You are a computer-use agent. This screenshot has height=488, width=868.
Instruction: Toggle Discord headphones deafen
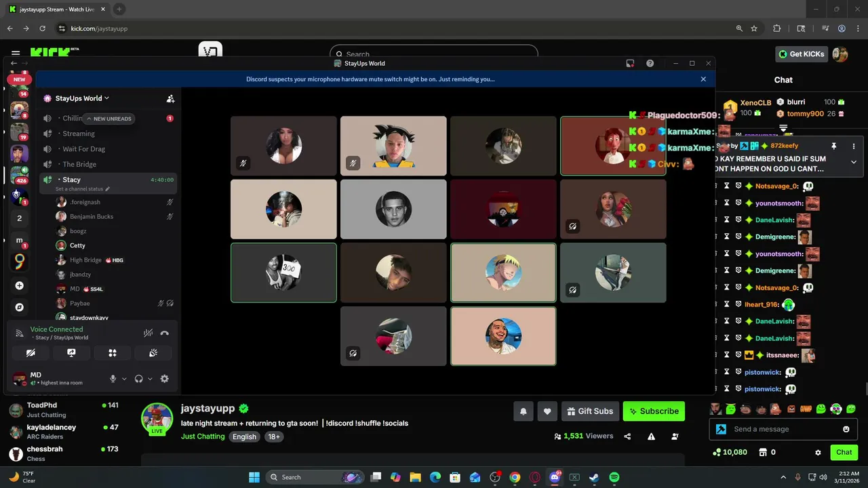138,379
